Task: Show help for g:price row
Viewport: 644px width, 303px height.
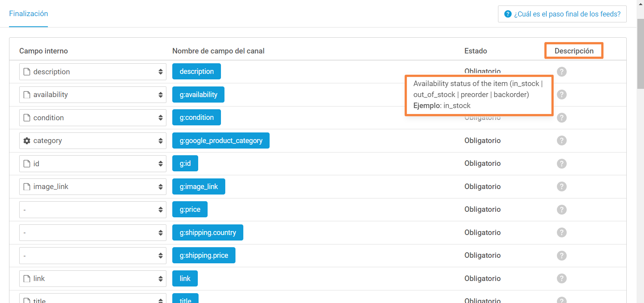Action: pyautogui.click(x=562, y=209)
